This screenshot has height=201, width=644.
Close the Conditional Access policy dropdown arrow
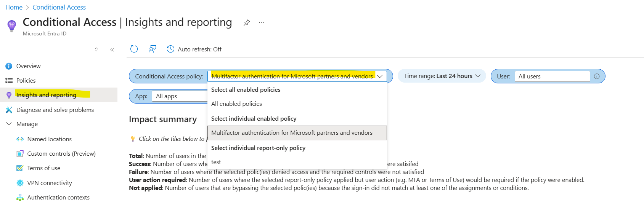380,76
